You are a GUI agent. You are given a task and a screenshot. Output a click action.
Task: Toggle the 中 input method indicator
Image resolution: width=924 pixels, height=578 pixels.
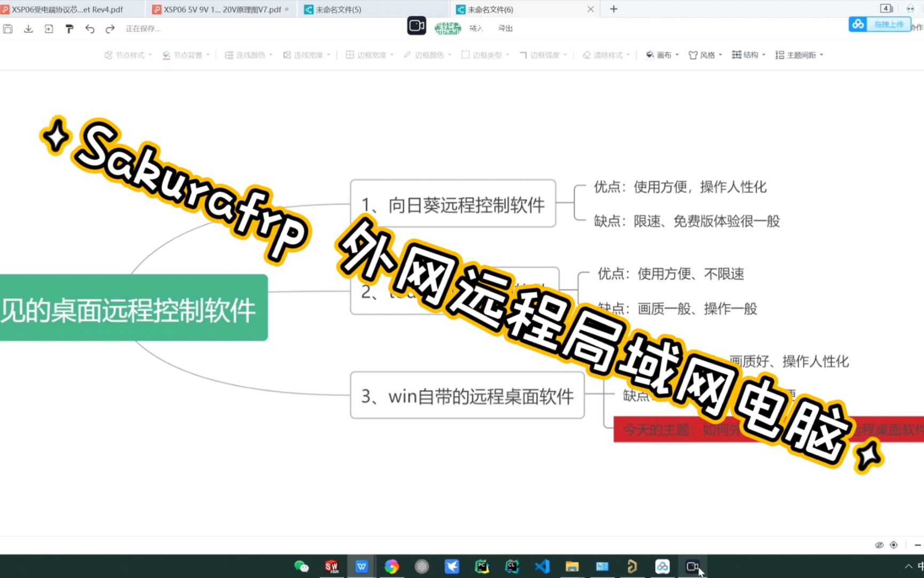tap(920, 566)
